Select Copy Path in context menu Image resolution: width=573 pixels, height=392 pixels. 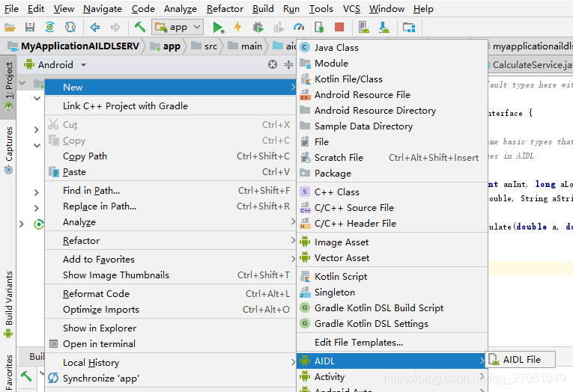(170, 156)
